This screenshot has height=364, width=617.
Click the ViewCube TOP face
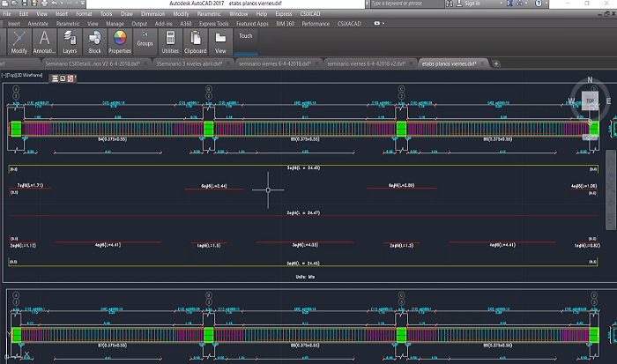[591, 101]
